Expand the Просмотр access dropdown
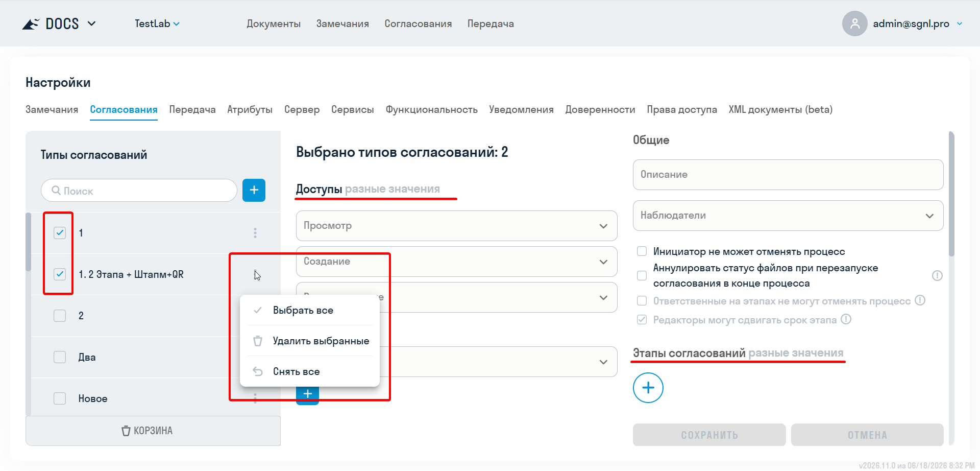The image size is (980, 471). (456, 226)
